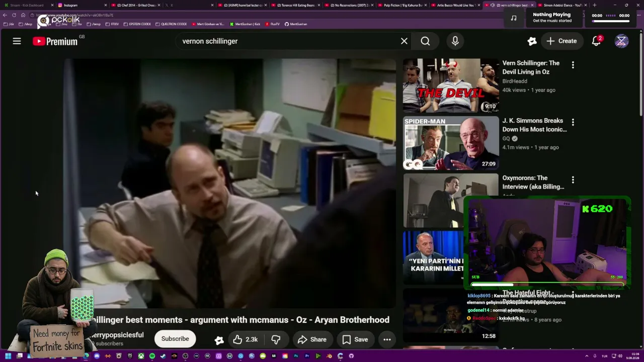Image resolution: width=644 pixels, height=362 pixels.
Task: Open Photoshop from the taskbar
Action: (296, 356)
